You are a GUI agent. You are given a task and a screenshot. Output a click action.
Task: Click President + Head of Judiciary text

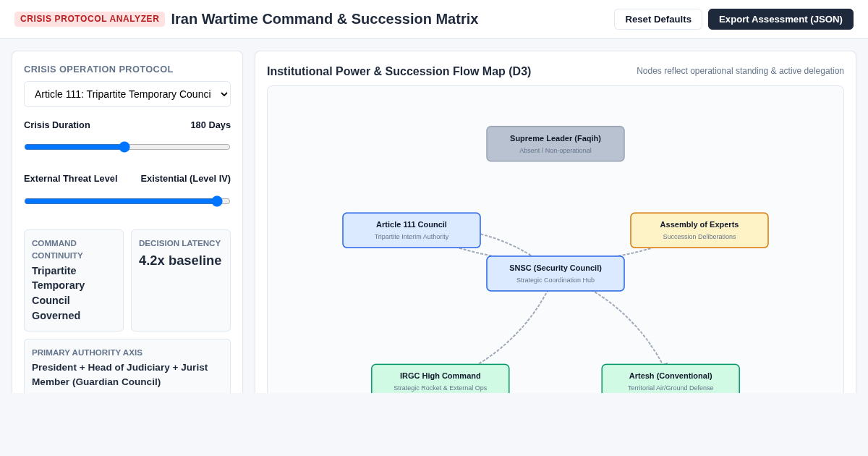click(120, 374)
